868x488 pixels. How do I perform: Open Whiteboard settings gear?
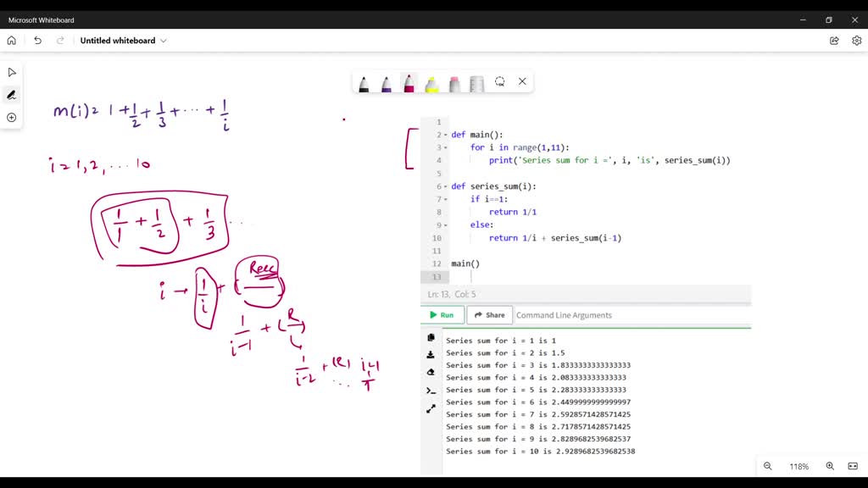tap(857, 41)
